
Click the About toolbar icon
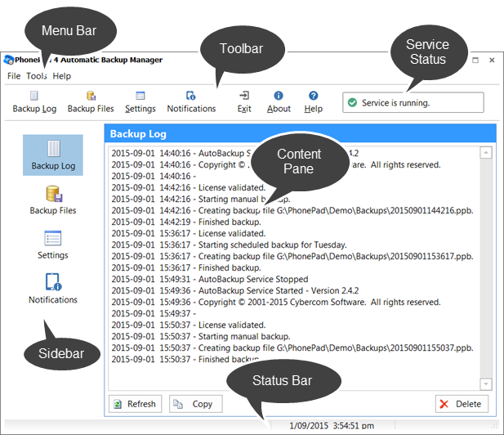pos(279,96)
